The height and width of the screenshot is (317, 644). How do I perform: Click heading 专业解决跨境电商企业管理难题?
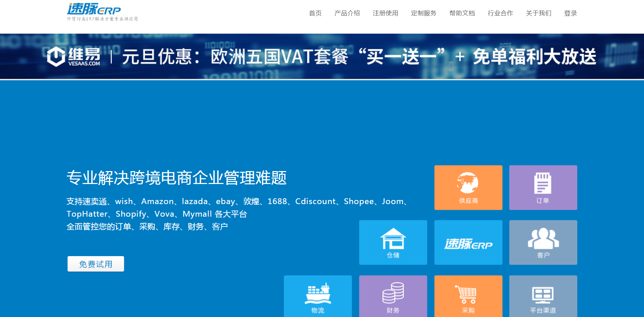click(177, 178)
